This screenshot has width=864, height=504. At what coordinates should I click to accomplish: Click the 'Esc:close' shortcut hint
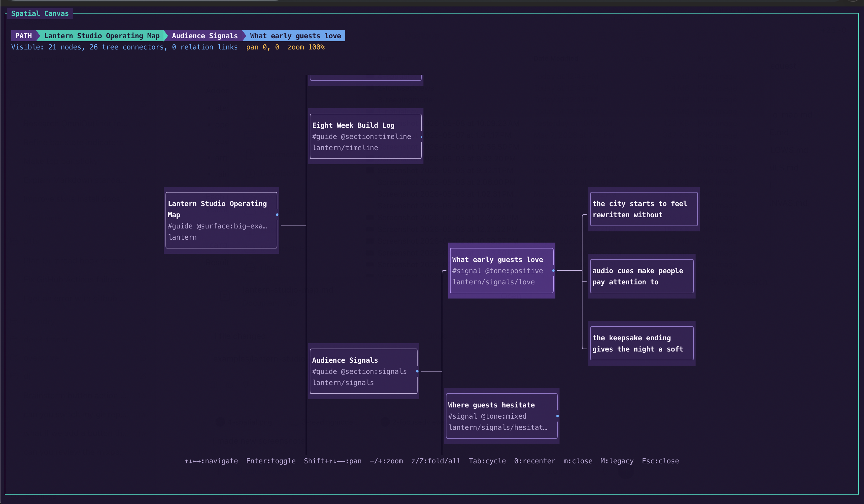[x=660, y=461]
